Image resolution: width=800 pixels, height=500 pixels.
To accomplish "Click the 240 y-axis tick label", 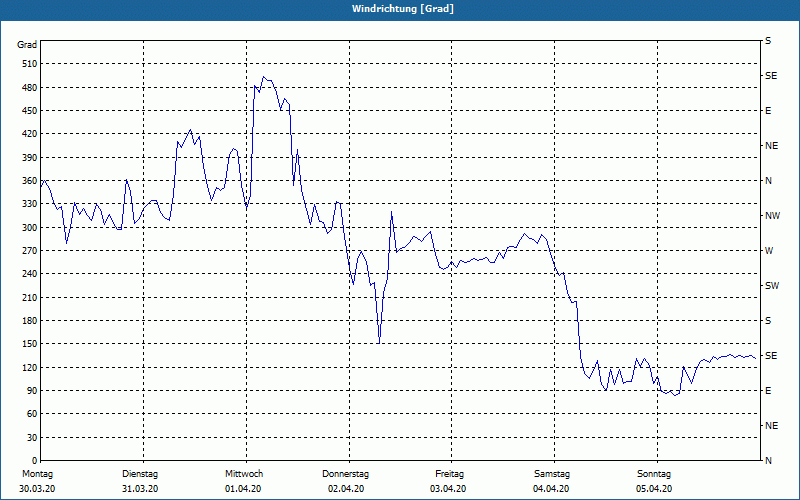I will [x=30, y=274].
